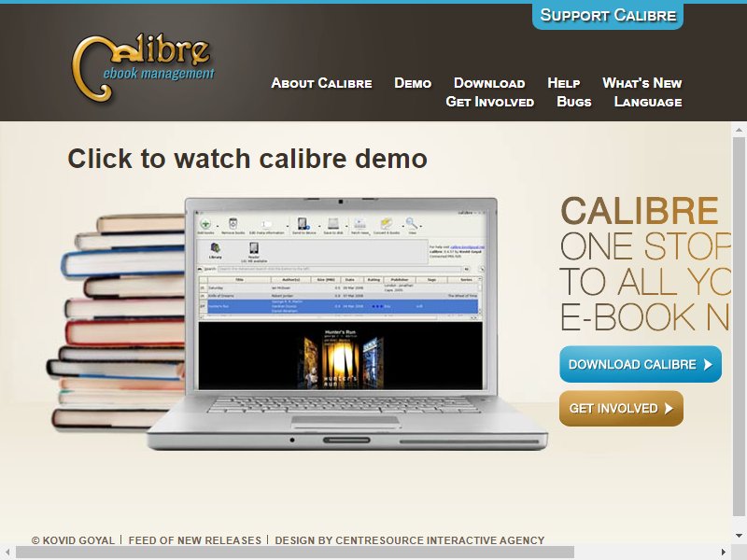Click the horizontal scrollbar left arrow

tap(7, 553)
